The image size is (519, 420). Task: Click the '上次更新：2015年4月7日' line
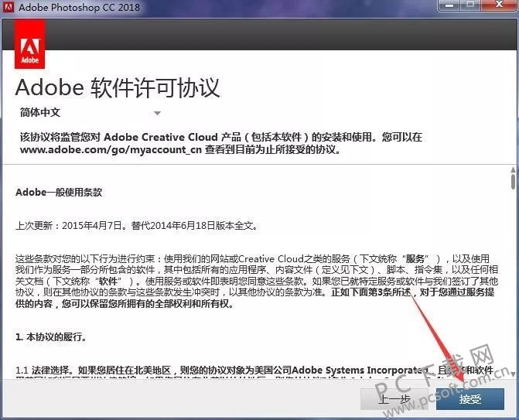point(136,226)
